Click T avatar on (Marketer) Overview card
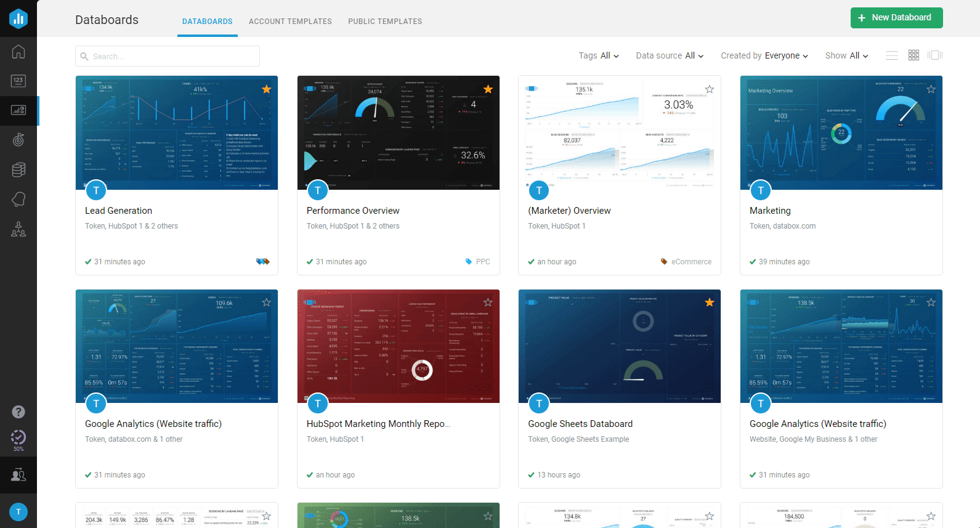Screen dimensions: 980x528 tap(539, 190)
